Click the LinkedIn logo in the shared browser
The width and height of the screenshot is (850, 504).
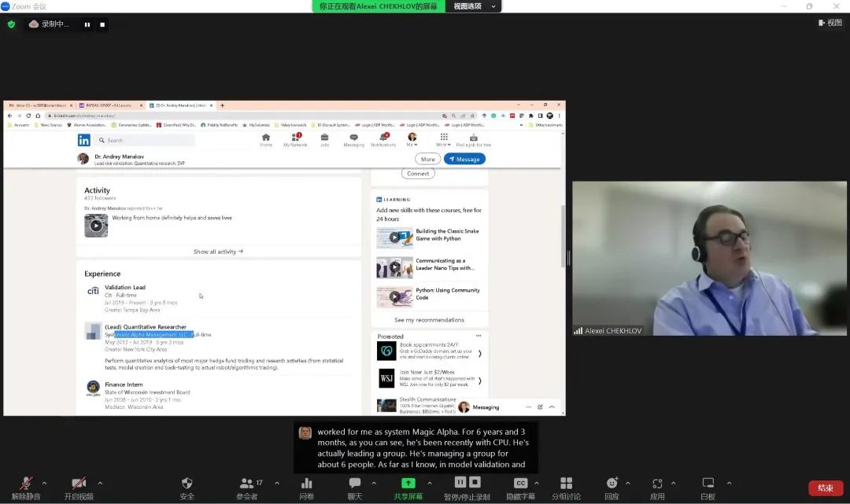(x=84, y=140)
